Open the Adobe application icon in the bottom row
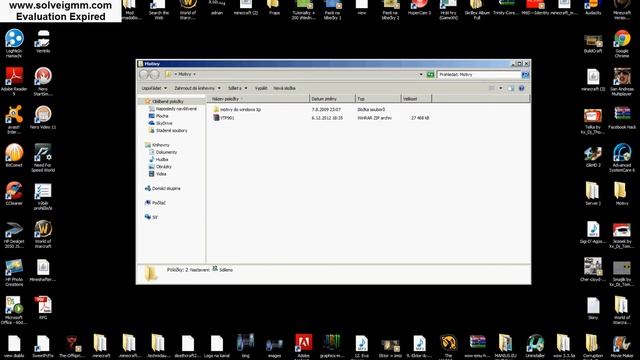 (303, 346)
